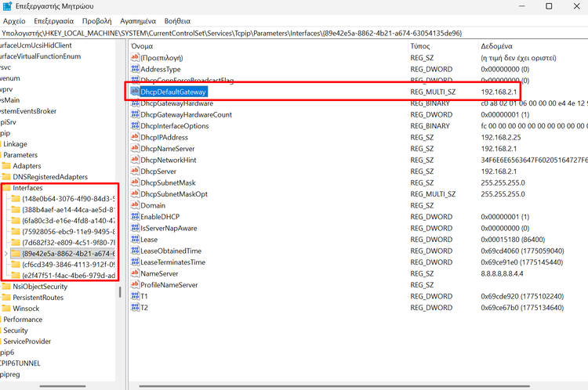Click the Registry Editor app icon in title bar
The image size is (588, 390).
click(x=8, y=6)
